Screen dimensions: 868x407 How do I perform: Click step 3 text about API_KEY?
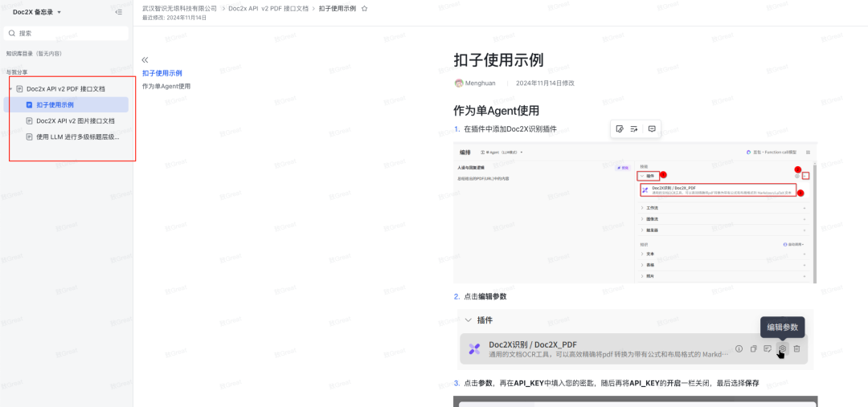(611, 383)
